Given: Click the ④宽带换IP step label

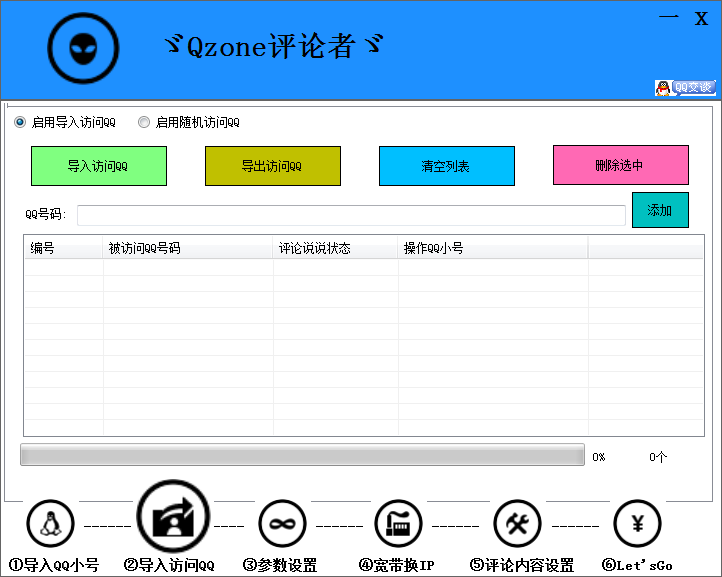Looking at the screenshot, I should tap(396, 565).
